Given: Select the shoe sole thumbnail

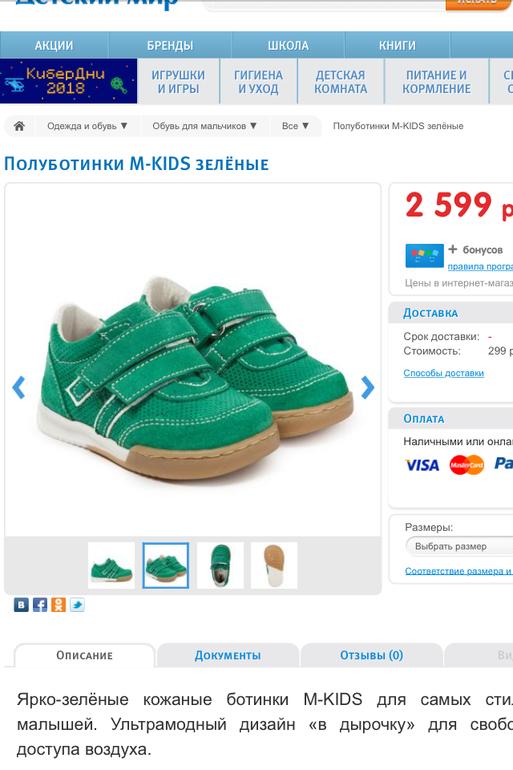Looking at the screenshot, I should click(274, 566).
